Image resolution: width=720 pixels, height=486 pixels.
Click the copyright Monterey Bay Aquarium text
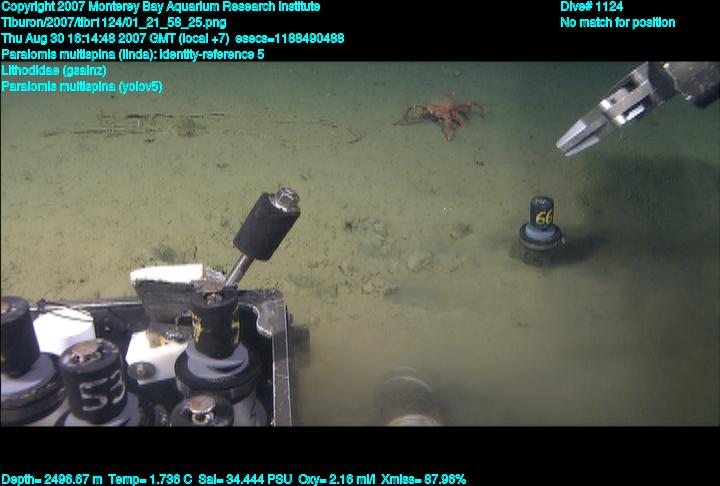click(161, 7)
